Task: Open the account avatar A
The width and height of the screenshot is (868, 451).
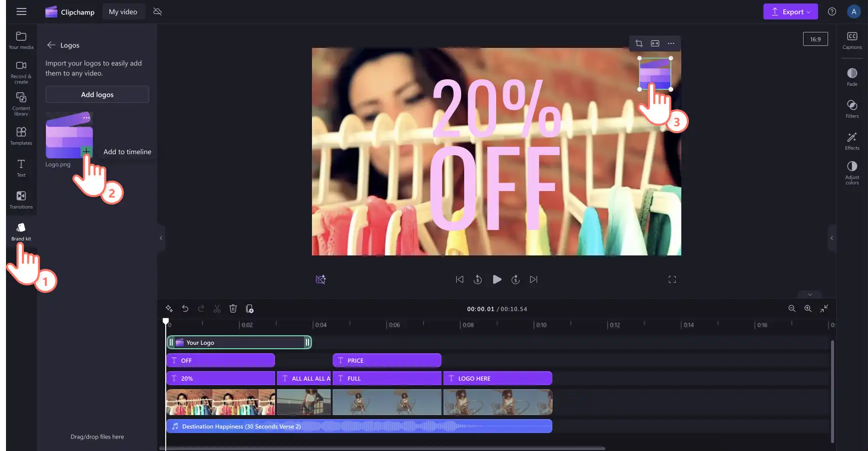Action: click(854, 11)
